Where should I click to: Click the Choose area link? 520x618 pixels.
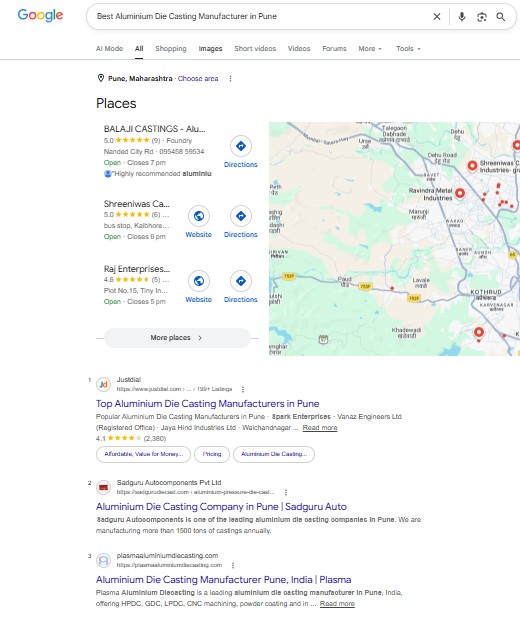point(198,78)
